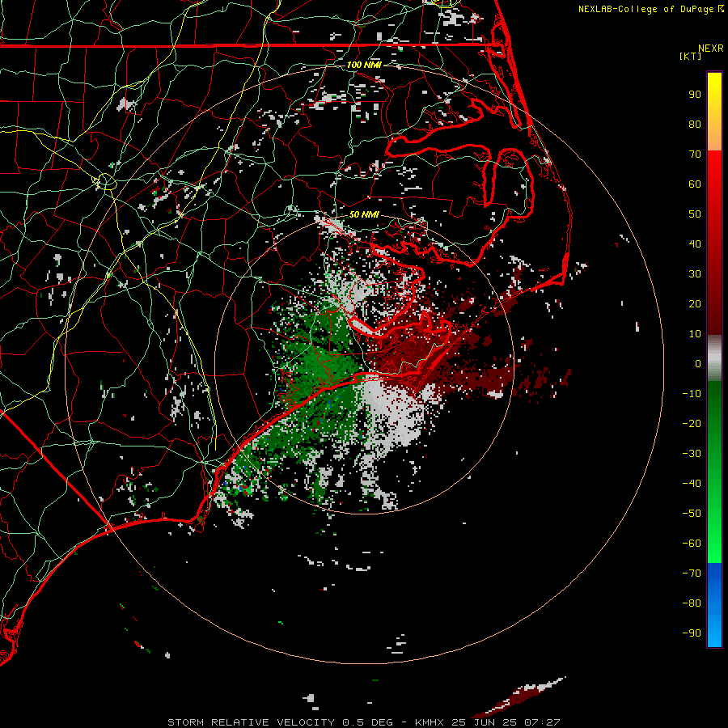Click the 30 value on the velocity scale
Image resolution: width=728 pixels, height=728 pixels.
point(695,274)
